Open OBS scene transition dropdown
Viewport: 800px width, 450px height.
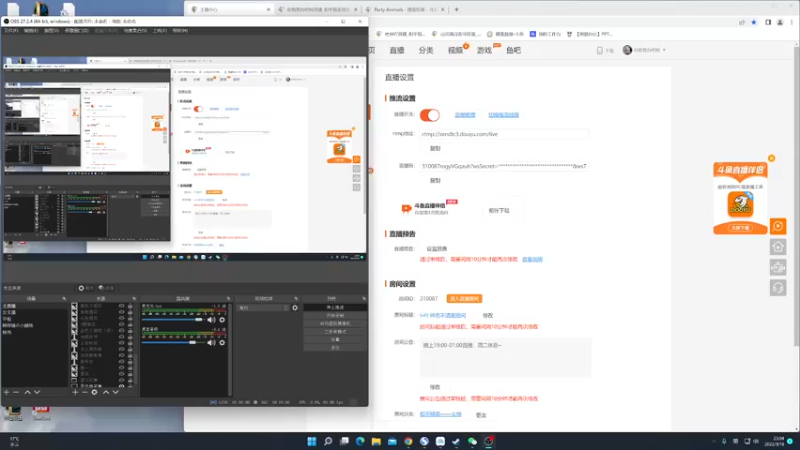(x=263, y=308)
